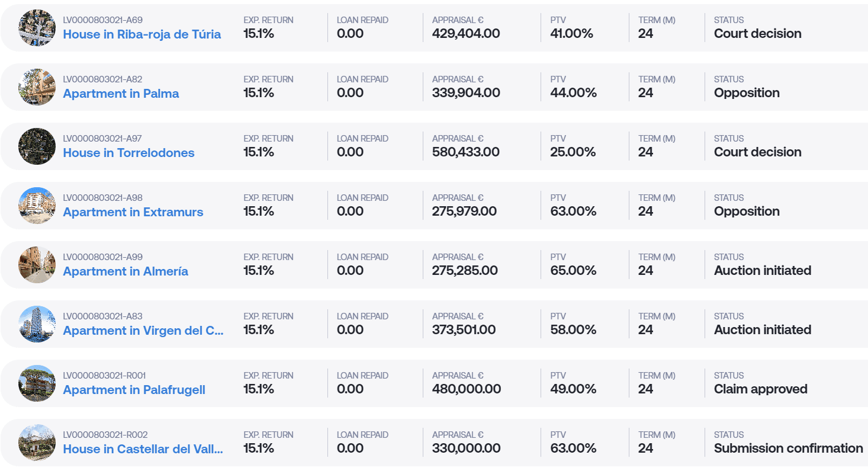Screen dimensions: 868x474
Task: Click the Almería street thumbnail
Action: pos(37,265)
